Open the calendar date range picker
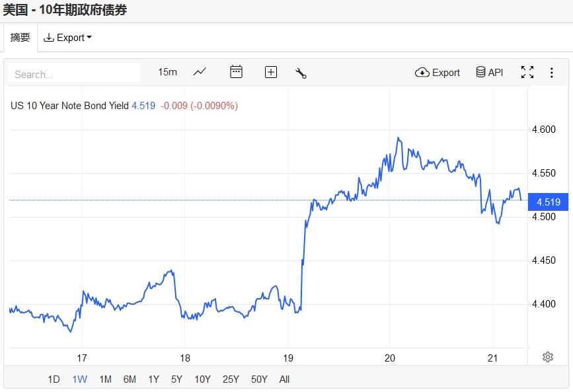The image size is (573, 392). pyautogui.click(x=236, y=72)
